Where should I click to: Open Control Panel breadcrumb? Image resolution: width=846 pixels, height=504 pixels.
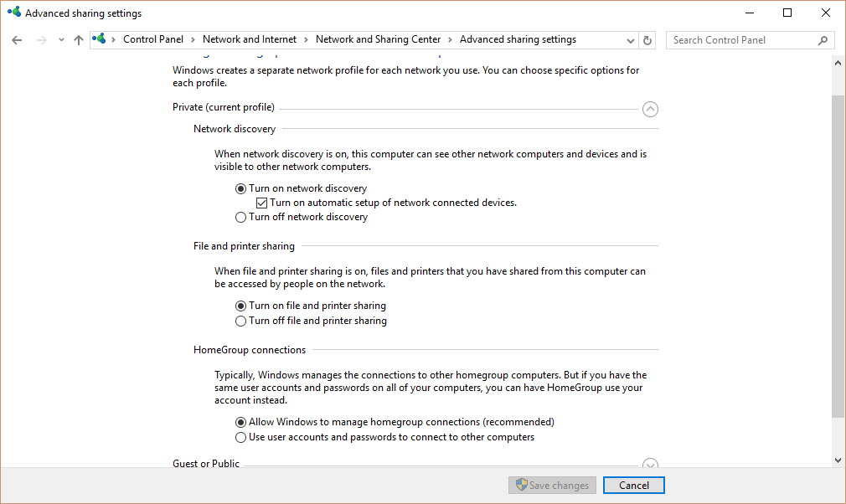[153, 39]
